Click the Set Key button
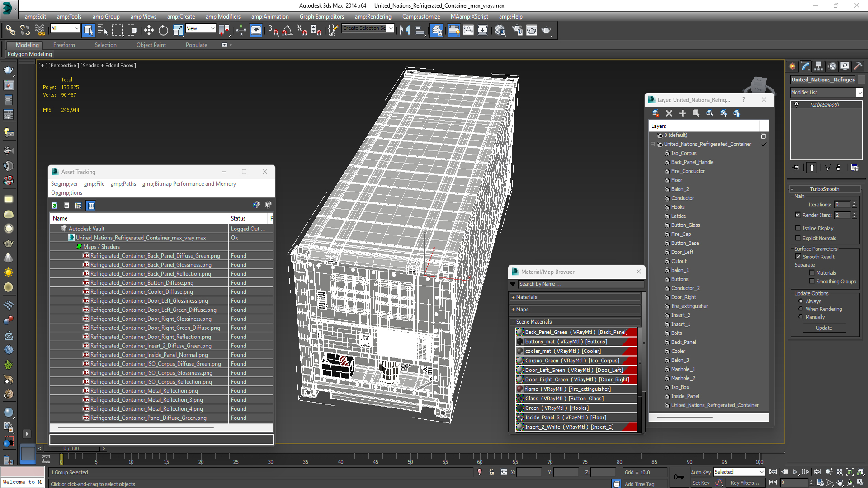The width and height of the screenshot is (868, 488). coord(701,483)
